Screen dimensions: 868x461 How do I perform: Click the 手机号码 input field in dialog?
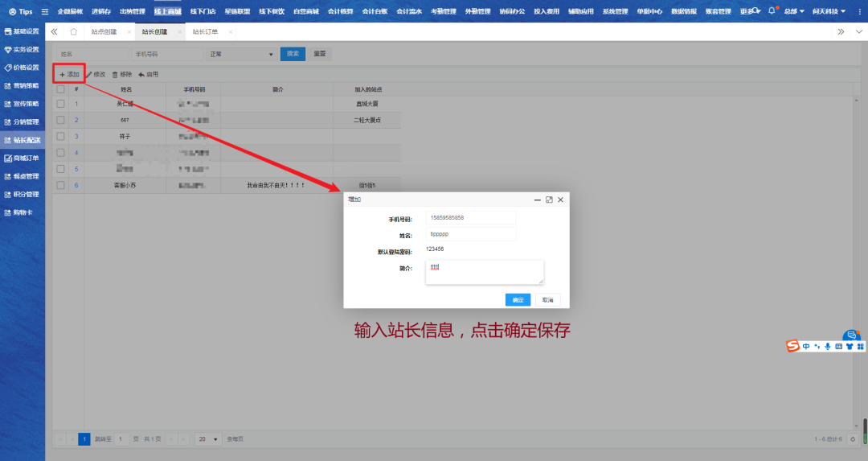[471, 218]
